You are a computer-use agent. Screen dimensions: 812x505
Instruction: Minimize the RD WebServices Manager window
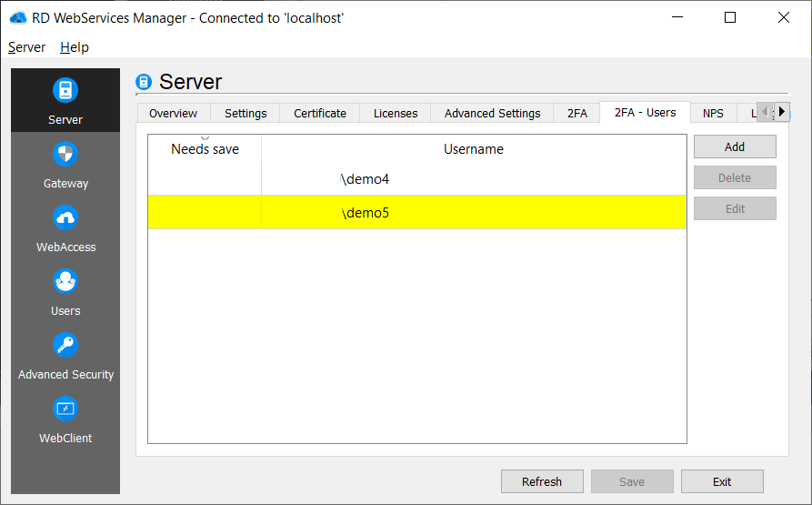coord(677,17)
